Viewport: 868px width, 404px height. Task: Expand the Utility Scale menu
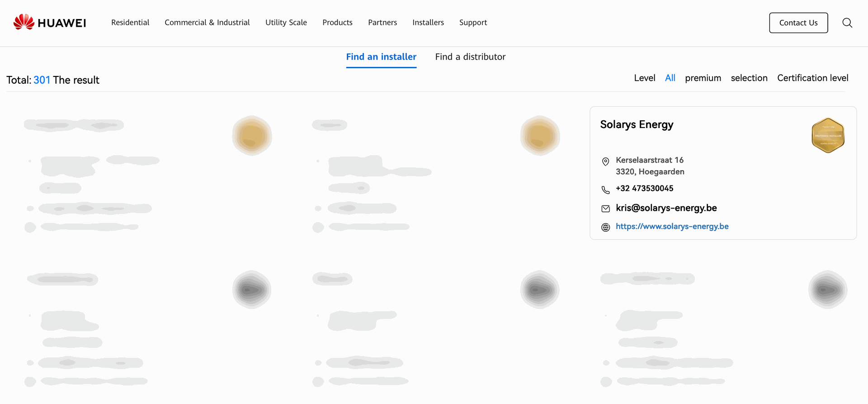[286, 23]
